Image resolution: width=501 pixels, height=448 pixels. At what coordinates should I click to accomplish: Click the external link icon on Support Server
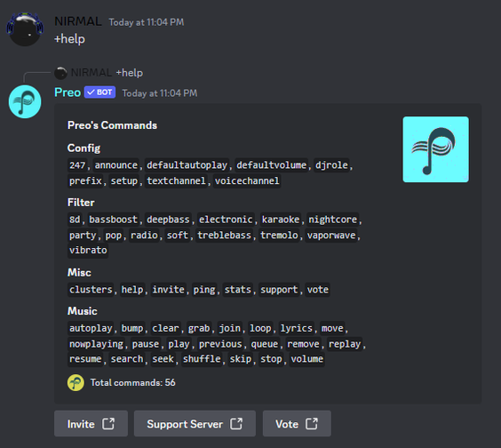pyautogui.click(x=236, y=424)
